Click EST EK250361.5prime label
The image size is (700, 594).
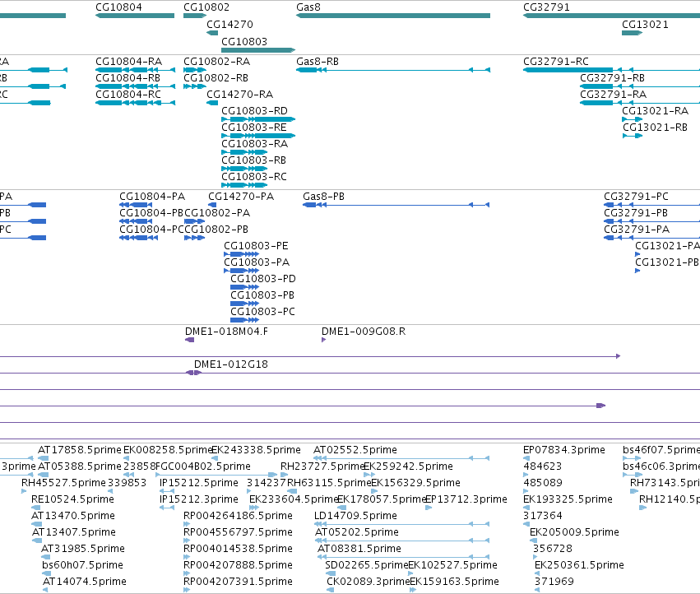click(x=579, y=565)
